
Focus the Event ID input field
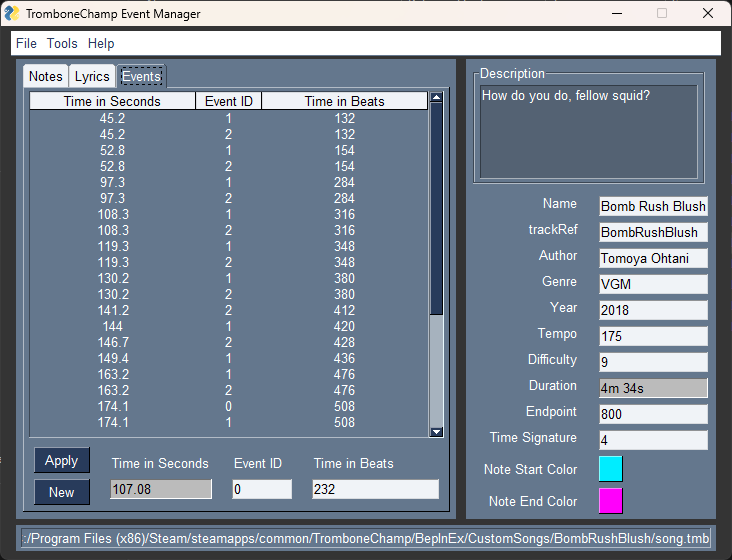pyautogui.click(x=262, y=489)
